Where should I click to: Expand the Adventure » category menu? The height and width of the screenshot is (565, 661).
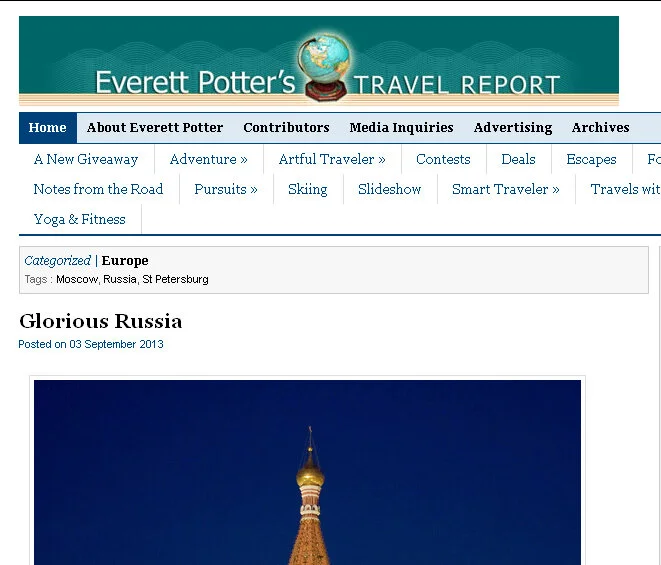point(209,159)
